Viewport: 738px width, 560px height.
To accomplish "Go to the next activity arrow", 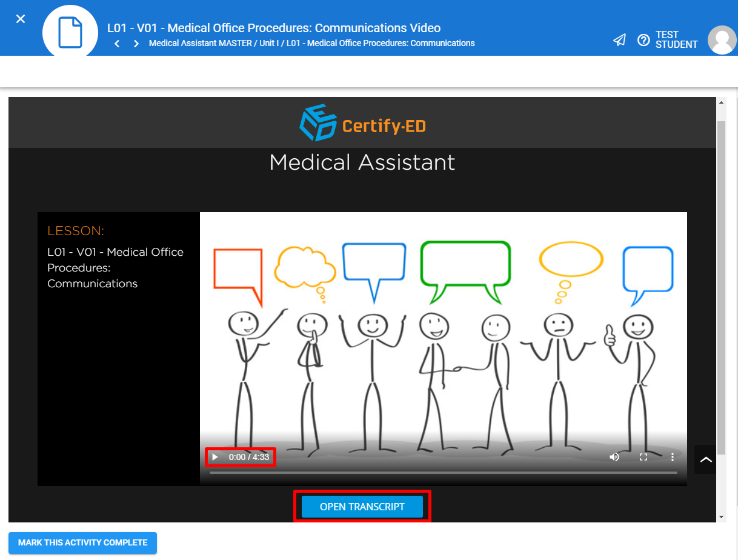I will (136, 44).
